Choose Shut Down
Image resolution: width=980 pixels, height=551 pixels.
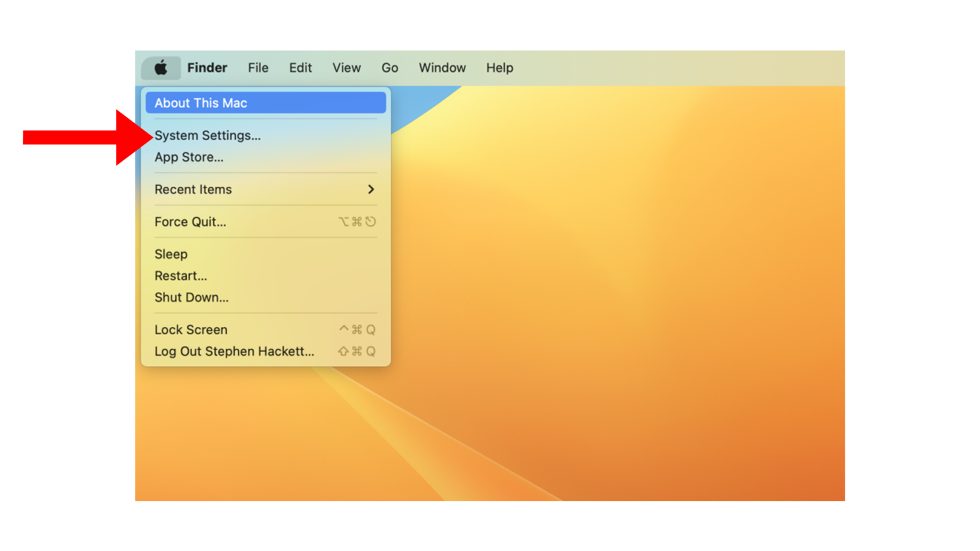click(191, 298)
